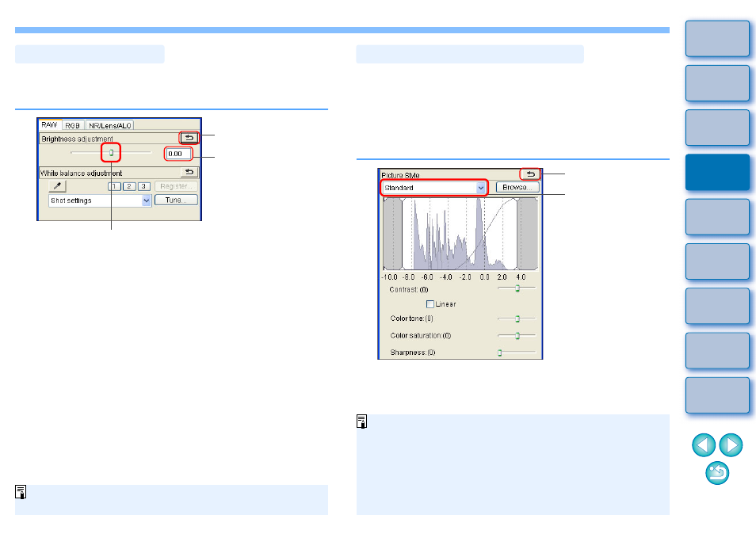Select personal white balance button 1
The height and width of the screenshot is (534, 756).
click(x=114, y=186)
